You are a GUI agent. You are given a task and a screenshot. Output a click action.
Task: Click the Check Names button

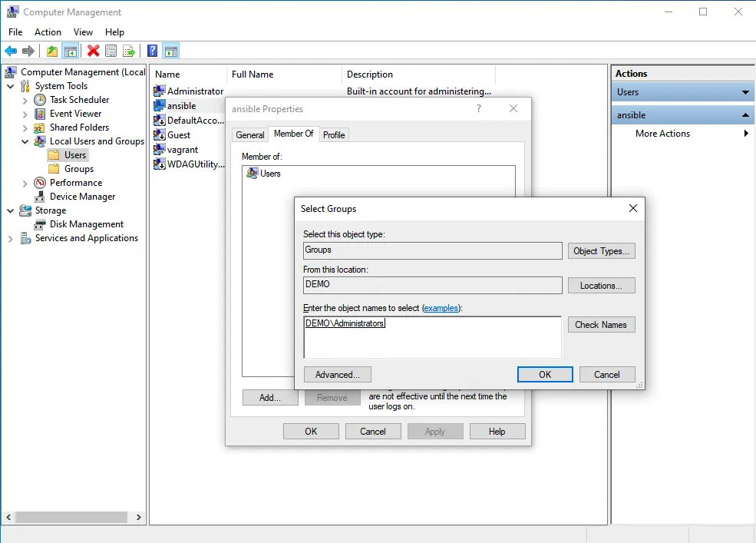601,325
